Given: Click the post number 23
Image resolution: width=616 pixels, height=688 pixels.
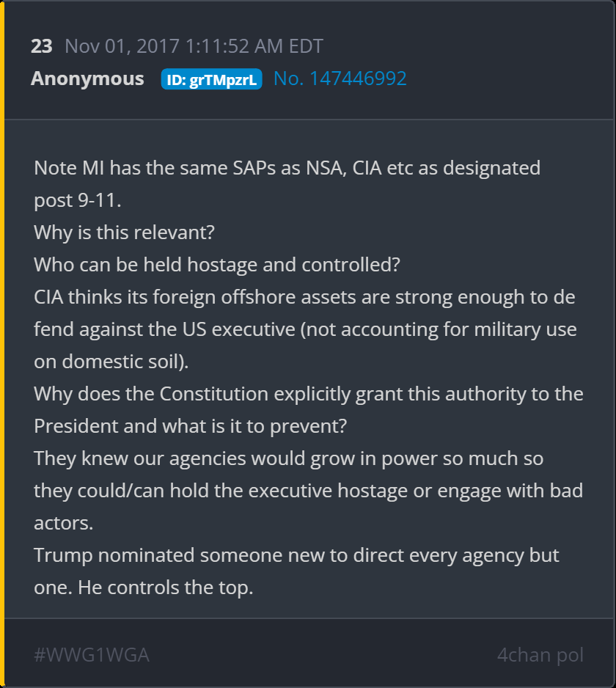Looking at the screenshot, I should 42,46.
